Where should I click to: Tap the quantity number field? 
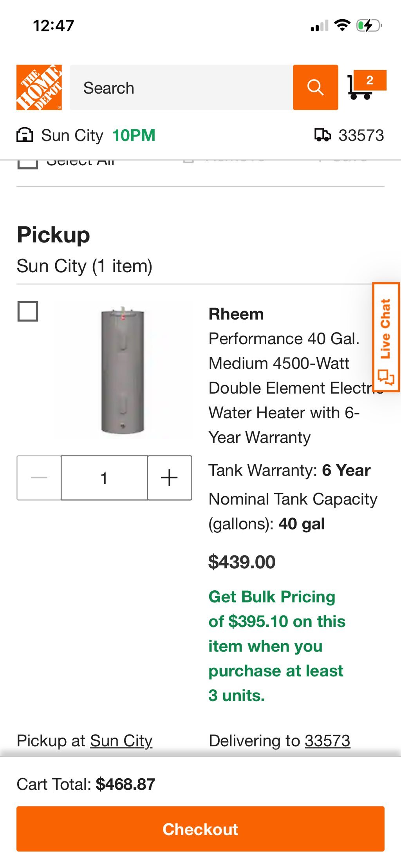[104, 478]
